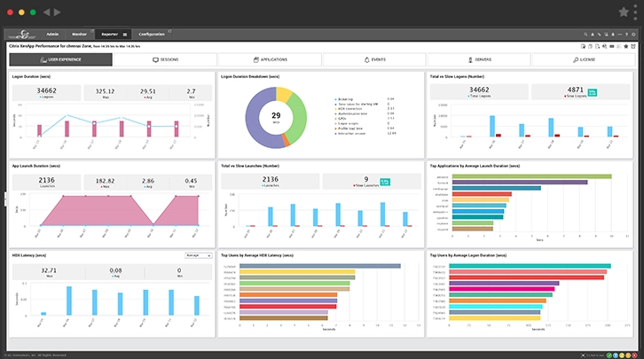Open the Applications tab

(270, 59)
